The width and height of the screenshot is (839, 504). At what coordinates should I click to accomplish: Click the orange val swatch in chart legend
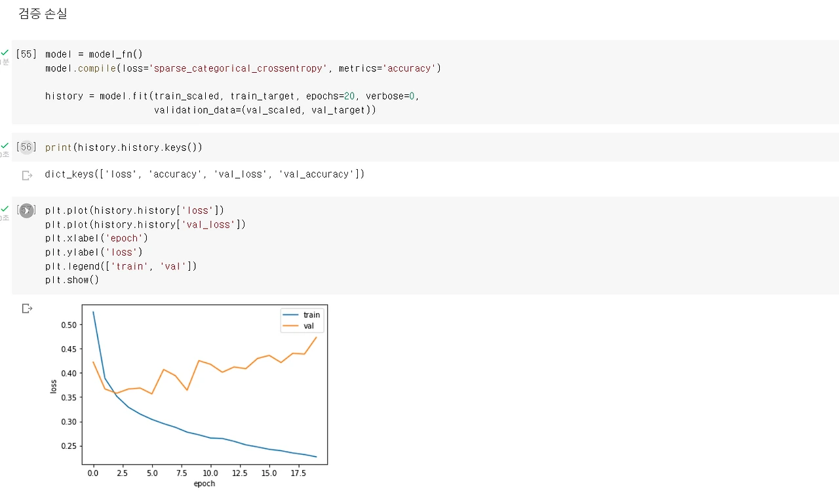tap(291, 326)
